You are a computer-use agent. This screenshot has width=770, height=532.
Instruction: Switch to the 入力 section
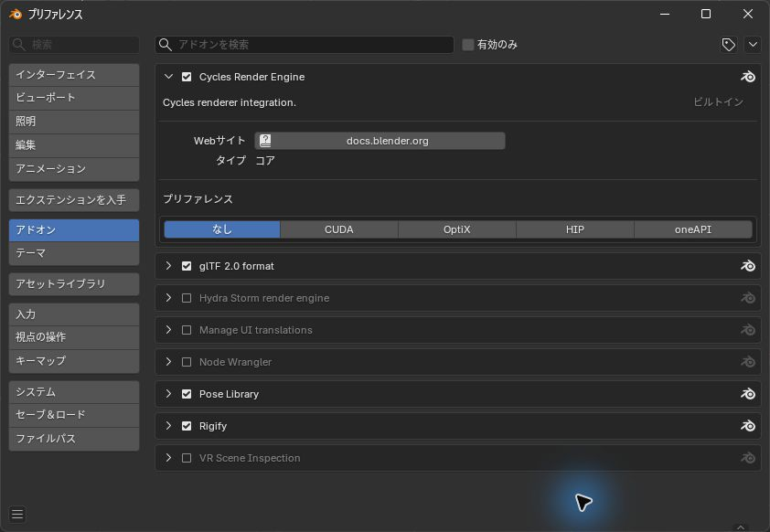click(74, 314)
